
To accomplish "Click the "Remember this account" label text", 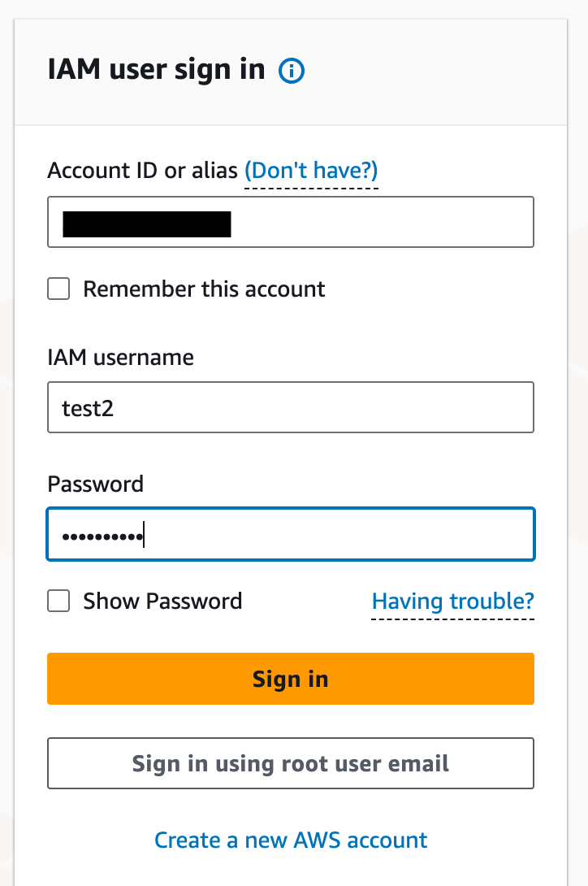I will pyautogui.click(x=204, y=289).
